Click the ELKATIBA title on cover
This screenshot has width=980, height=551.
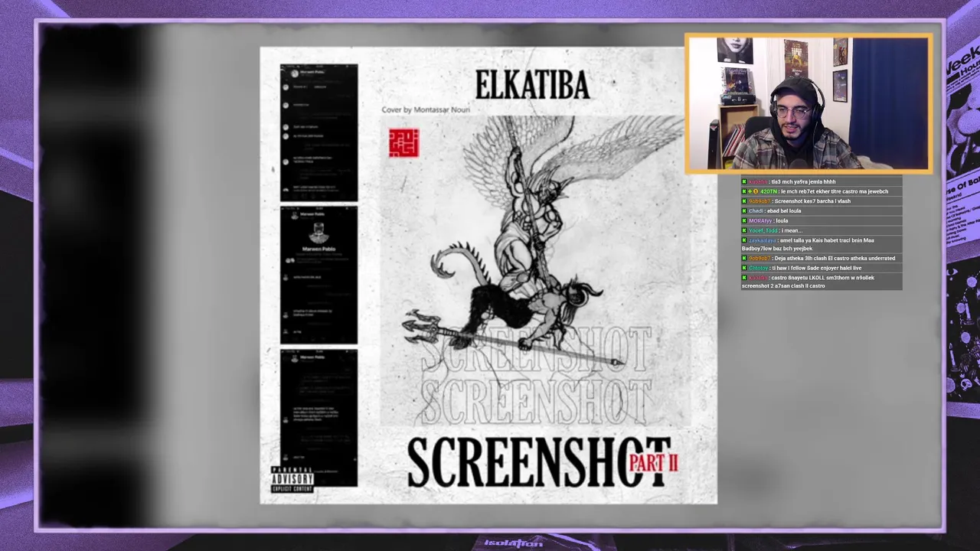click(x=532, y=86)
